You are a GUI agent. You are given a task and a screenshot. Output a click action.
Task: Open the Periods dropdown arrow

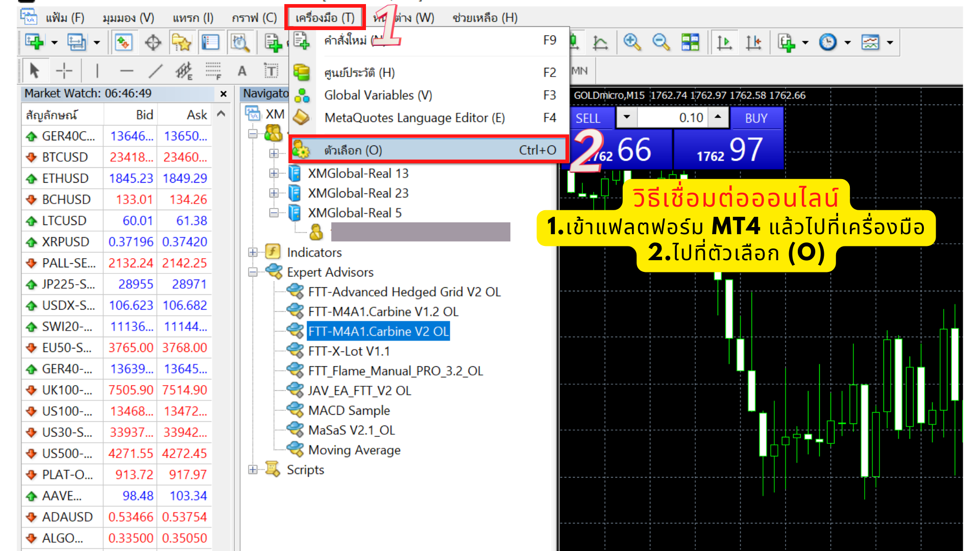(x=848, y=43)
